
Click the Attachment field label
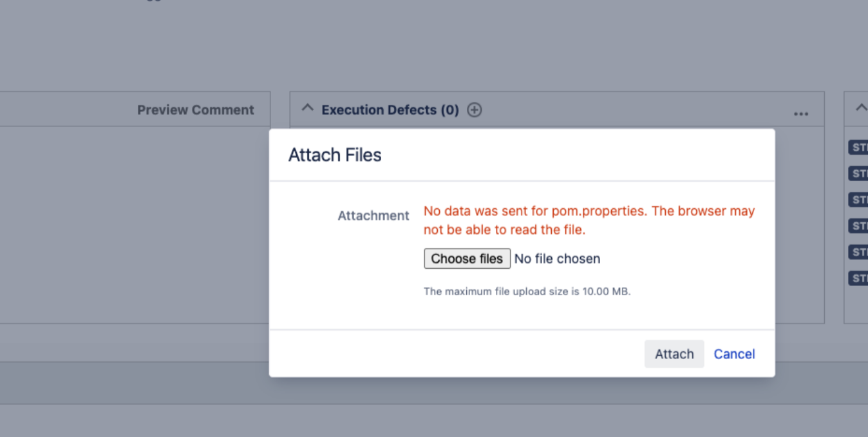(x=373, y=216)
